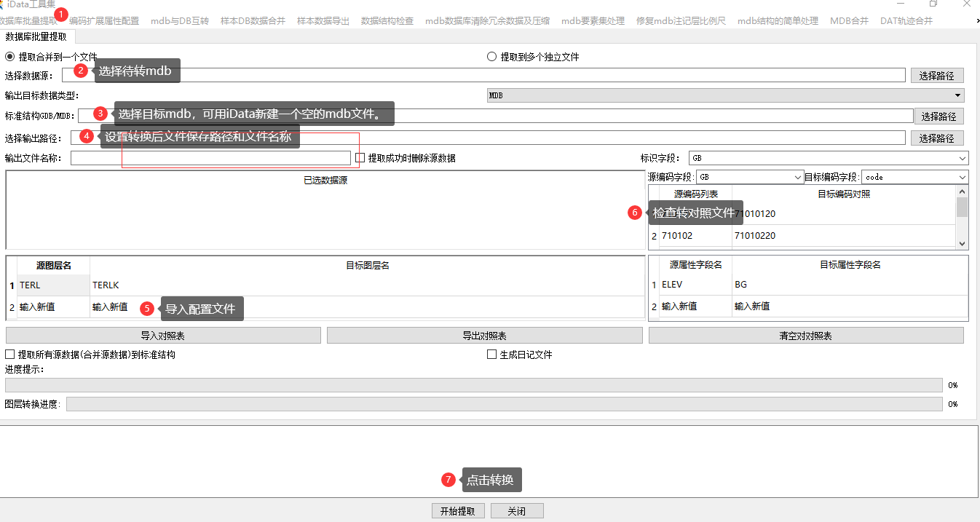Click the 进度提示 progress bar
980x522 pixels.
(473, 385)
